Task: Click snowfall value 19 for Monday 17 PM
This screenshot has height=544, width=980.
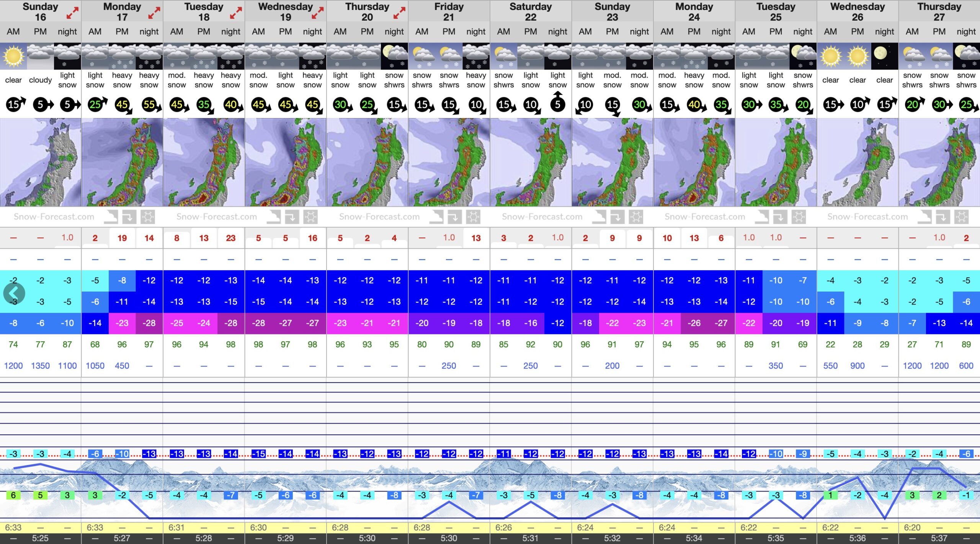Action: (x=122, y=238)
